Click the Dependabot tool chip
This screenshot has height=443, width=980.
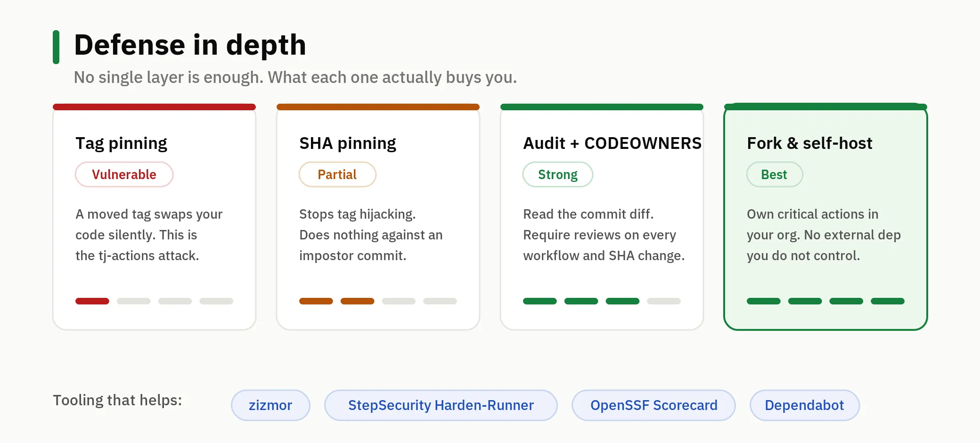[804, 405]
